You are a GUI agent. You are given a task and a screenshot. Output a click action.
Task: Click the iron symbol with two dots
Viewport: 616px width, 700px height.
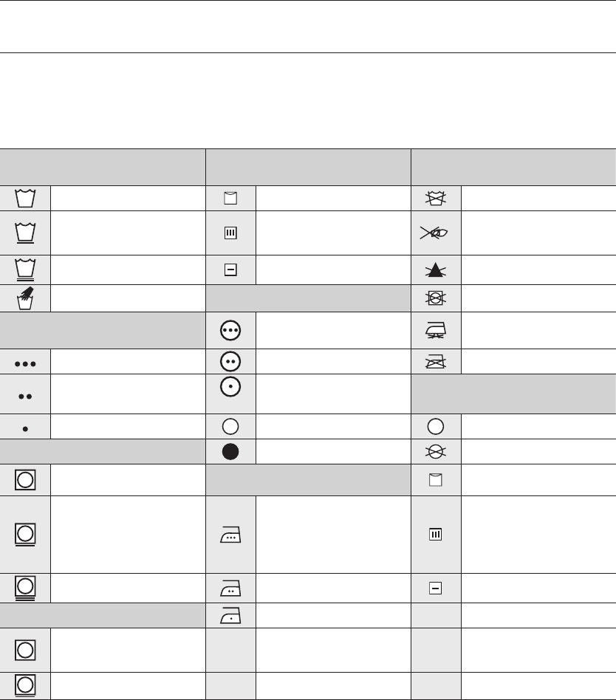tap(231, 587)
